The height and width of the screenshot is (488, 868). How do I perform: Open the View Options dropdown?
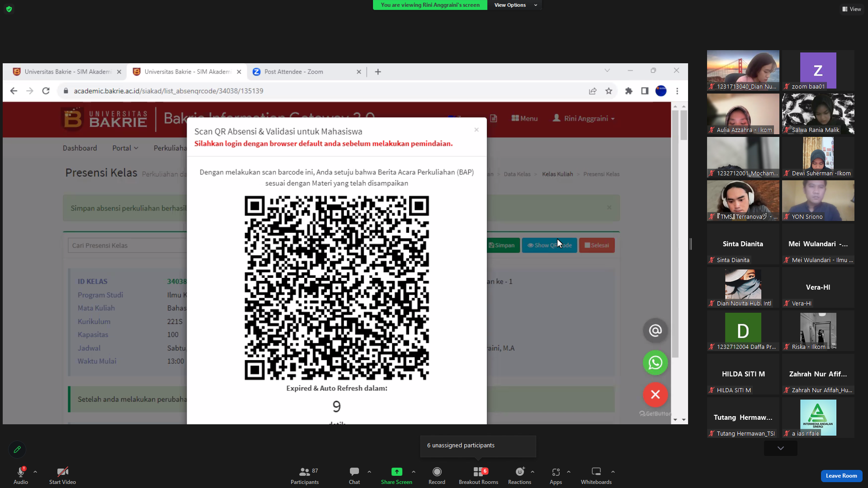coord(515,5)
